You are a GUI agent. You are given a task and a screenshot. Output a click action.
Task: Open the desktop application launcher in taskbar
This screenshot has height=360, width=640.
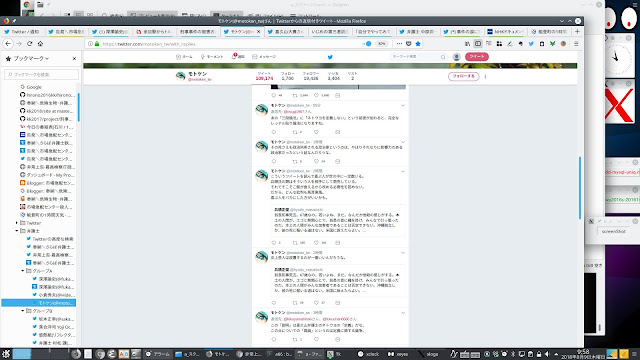6,354
